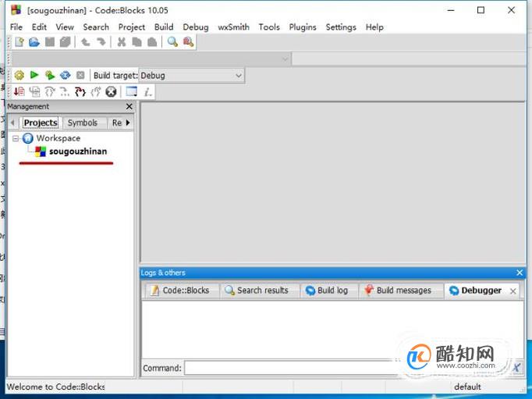Click the Undo arrow icon
Screen dimensions: 532x399
pyautogui.click(x=85, y=42)
